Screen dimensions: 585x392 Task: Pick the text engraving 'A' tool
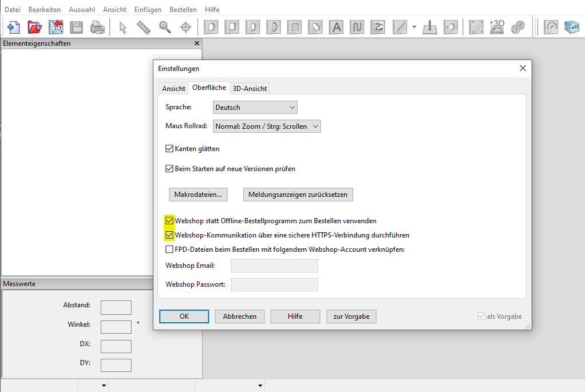337,27
